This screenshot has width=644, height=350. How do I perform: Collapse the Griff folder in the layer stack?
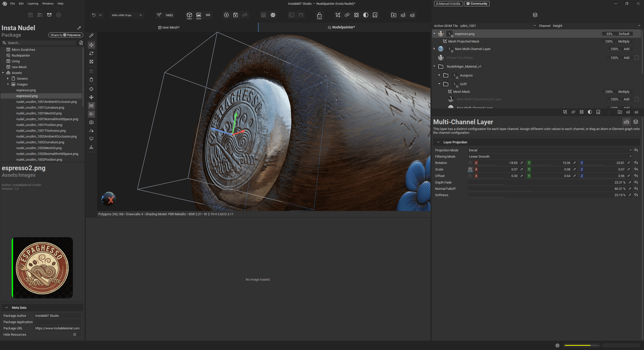[x=439, y=84]
